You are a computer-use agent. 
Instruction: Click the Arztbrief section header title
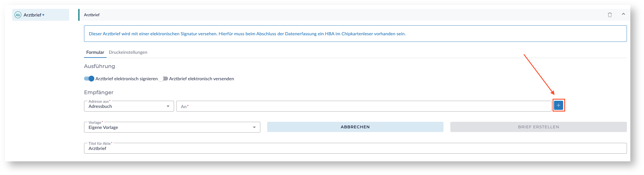click(92, 15)
